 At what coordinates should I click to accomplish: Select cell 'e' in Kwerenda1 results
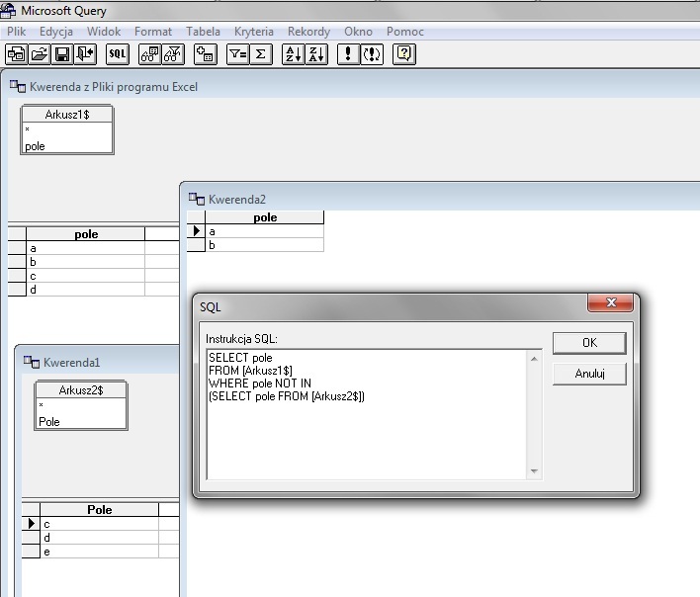pyautogui.click(x=99, y=552)
